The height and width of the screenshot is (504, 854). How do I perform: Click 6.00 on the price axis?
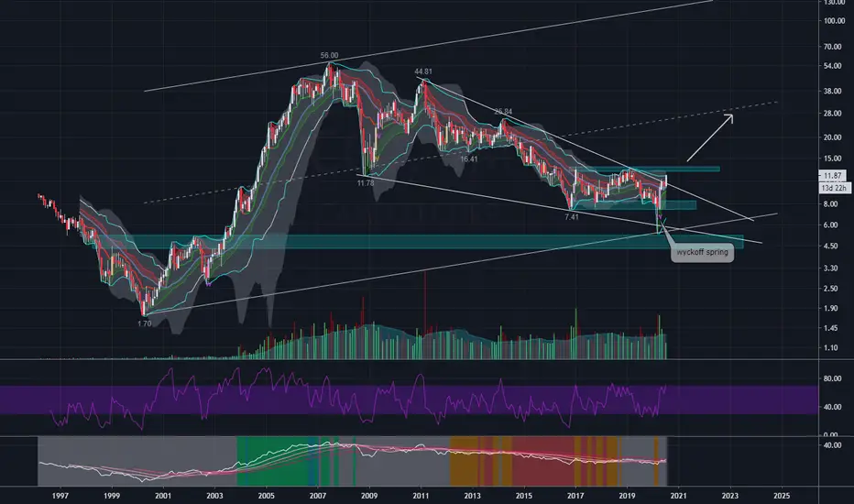point(830,225)
